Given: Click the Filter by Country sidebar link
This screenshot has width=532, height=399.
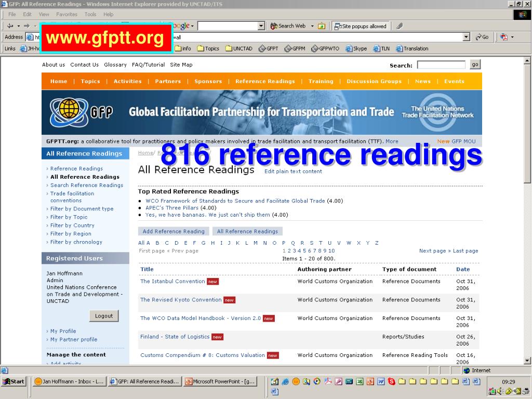Looking at the screenshot, I should tap(72, 225).
